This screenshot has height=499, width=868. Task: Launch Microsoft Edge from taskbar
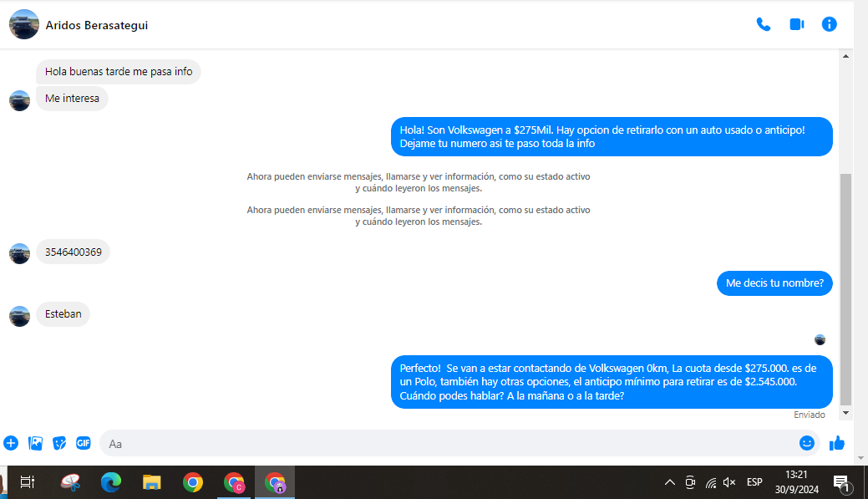tap(111, 482)
